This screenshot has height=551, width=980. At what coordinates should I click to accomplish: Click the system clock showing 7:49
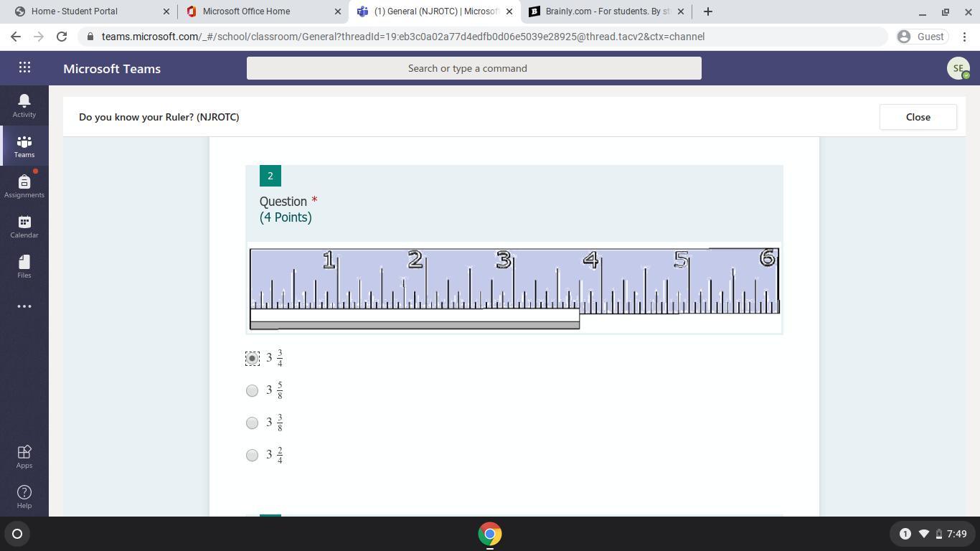pos(957,534)
